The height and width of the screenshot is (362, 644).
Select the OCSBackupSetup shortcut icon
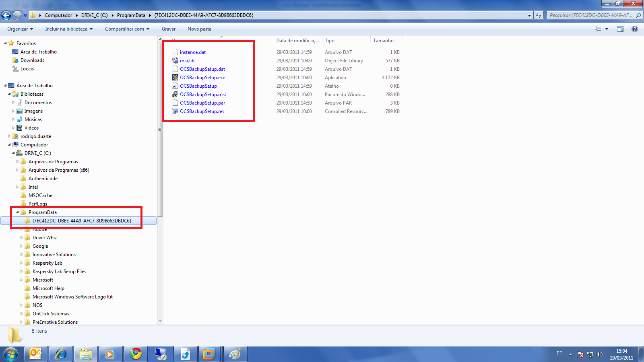(x=175, y=86)
